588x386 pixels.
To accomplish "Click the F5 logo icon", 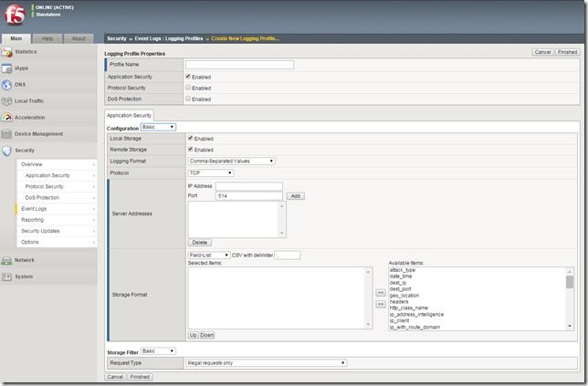I will tap(15, 15).
